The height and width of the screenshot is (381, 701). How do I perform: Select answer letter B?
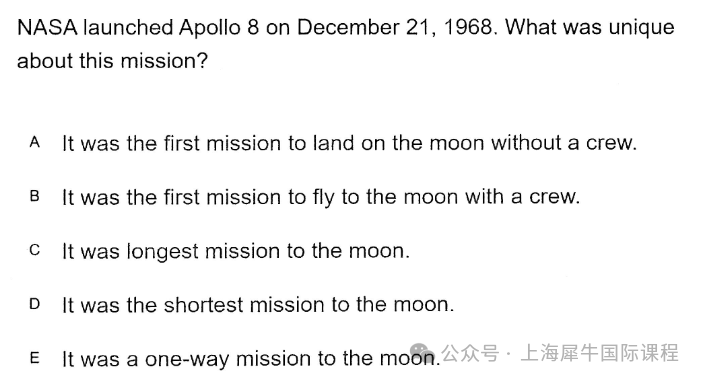pyautogui.click(x=34, y=196)
